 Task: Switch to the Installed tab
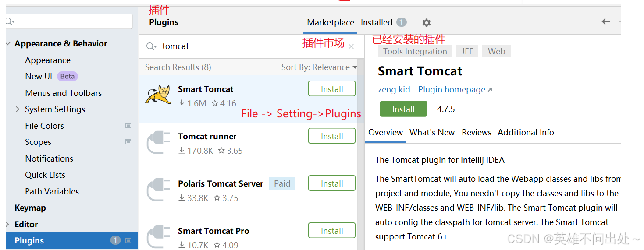(377, 22)
